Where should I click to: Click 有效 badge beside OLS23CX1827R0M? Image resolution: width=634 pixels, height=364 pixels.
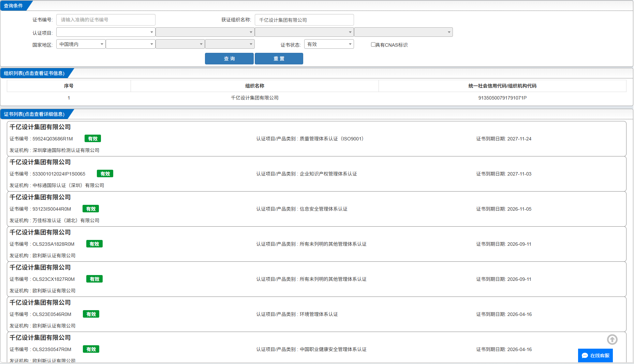94,279
